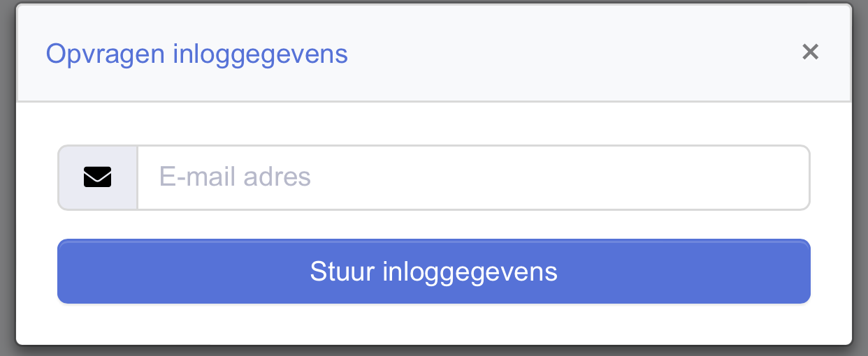Image resolution: width=868 pixels, height=356 pixels.
Task: Click the black mail icon addon
Action: click(x=97, y=177)
